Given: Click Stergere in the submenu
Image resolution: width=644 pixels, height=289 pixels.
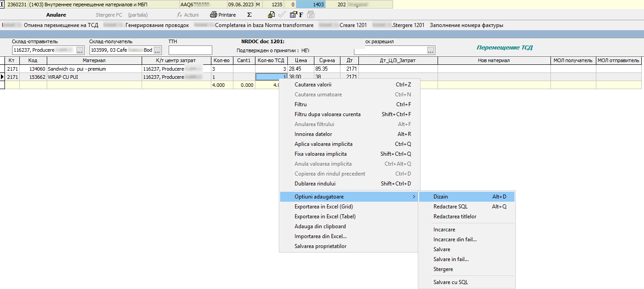Looking at the screenshot, I should [x=467, y=269].
